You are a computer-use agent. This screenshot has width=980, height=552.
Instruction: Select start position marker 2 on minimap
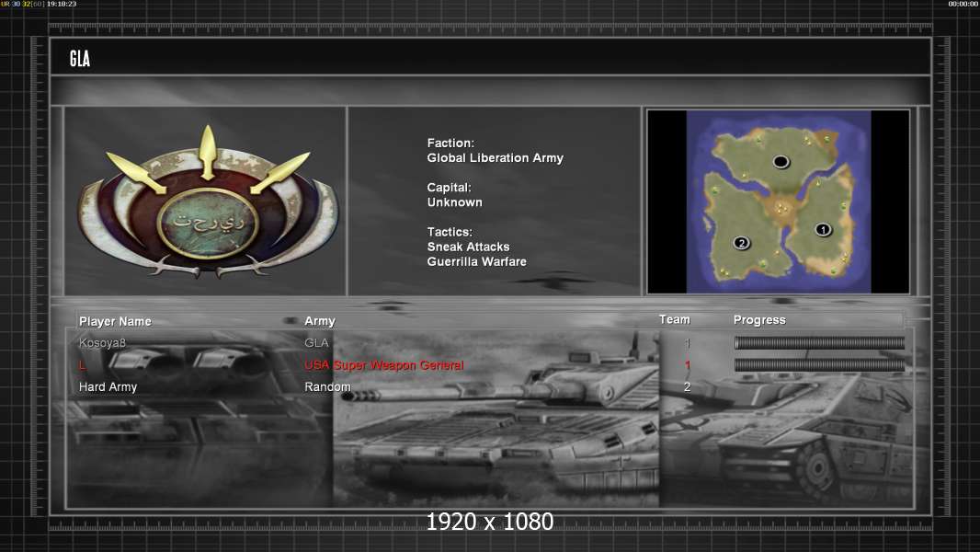(741, 243)
